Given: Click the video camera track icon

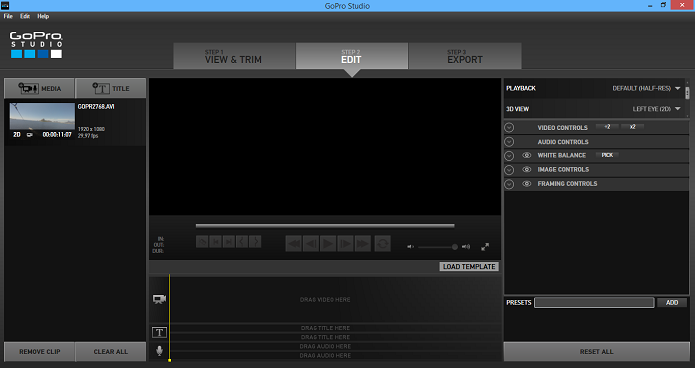Looking at the screenshot, I should [160, 299].
